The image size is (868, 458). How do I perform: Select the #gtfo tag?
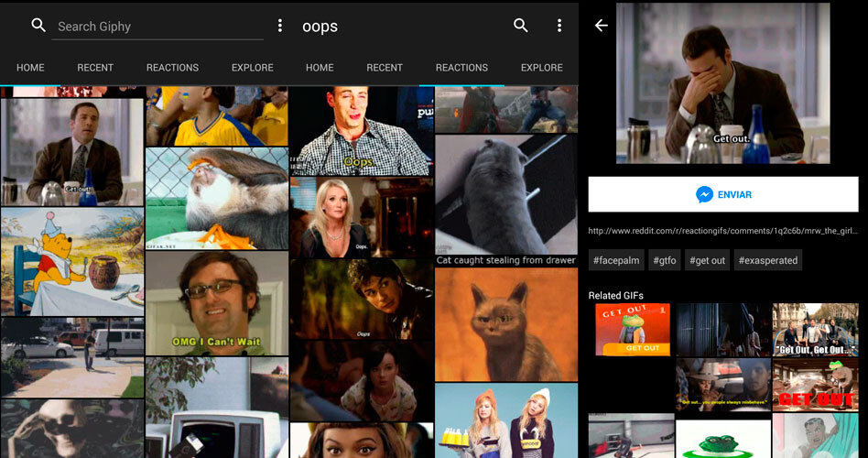[664, 260]
